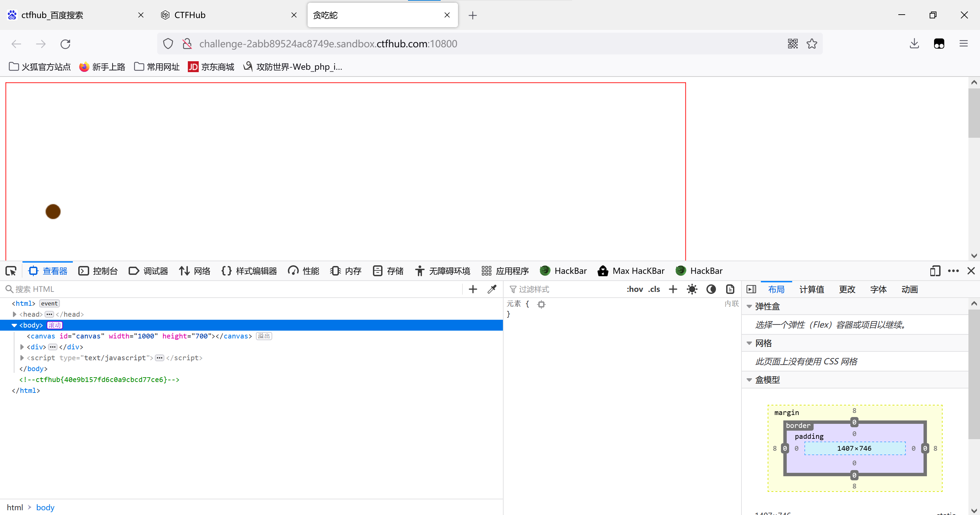Screen dimensions: 980x515
Task: Switch to the 更改 changes tab
Action: (847, 289)
